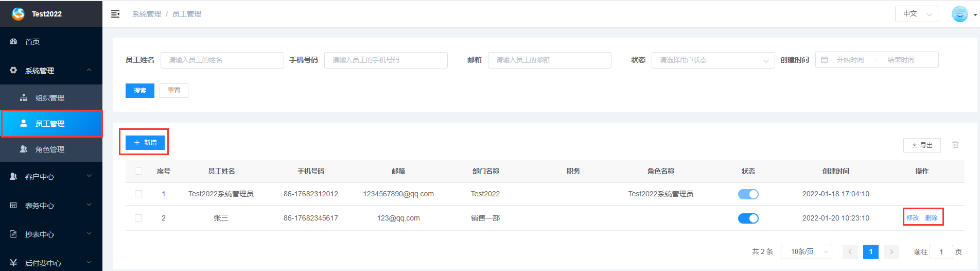Click the trash icon above table
The width and height of the screenshot is (980, 271).
pos(955,145)
